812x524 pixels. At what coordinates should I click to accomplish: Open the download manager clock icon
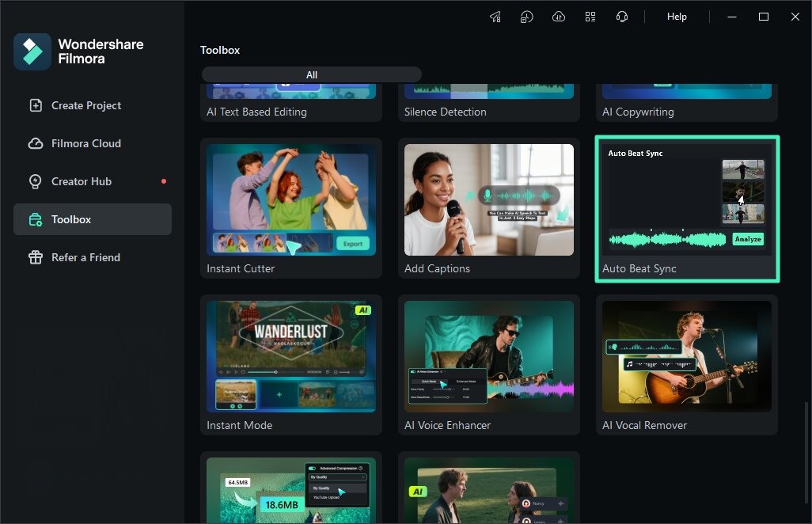point(526,17)
